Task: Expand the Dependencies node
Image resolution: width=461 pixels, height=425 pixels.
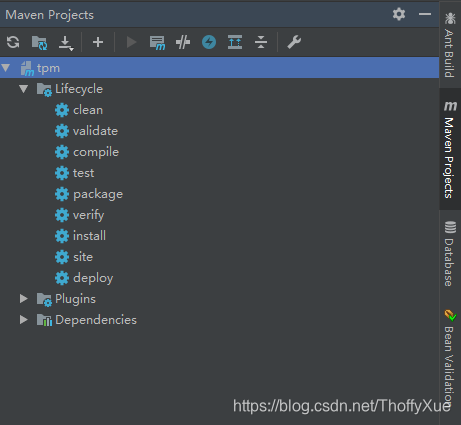Action: click(x=23, y=320)
